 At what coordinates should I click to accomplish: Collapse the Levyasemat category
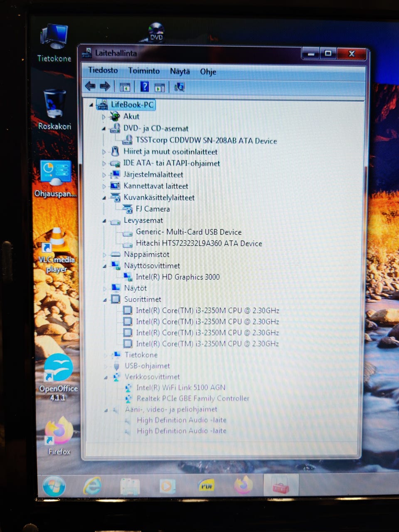(104, 221)
